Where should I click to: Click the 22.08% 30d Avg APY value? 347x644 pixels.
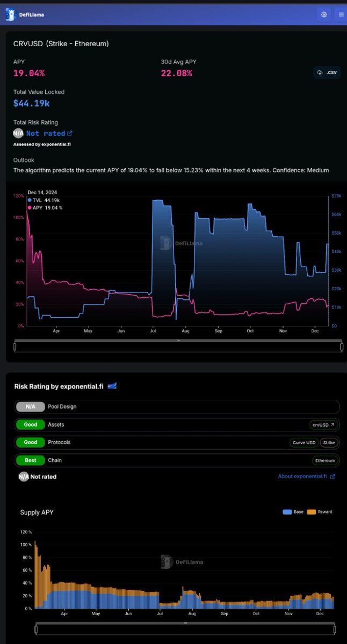pyautogui.click(x=177, y=73)
